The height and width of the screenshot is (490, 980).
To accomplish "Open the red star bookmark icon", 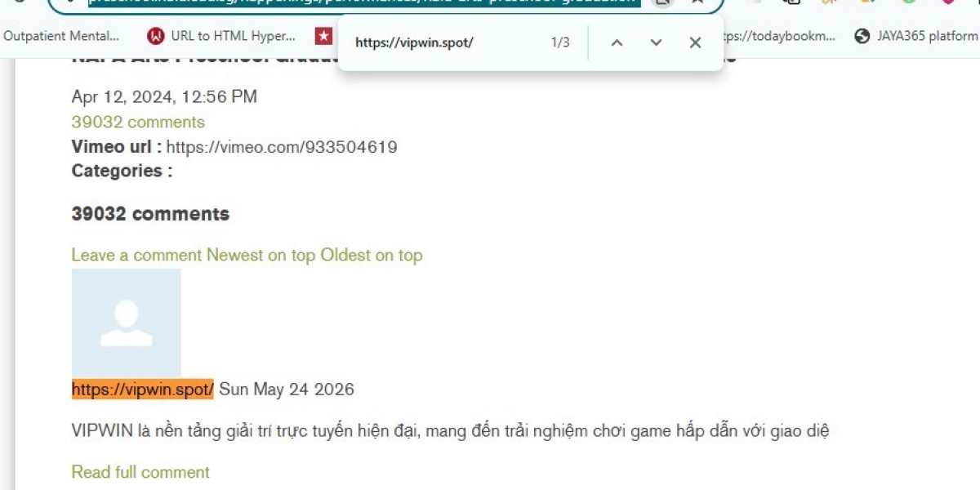I will (324, 36).
